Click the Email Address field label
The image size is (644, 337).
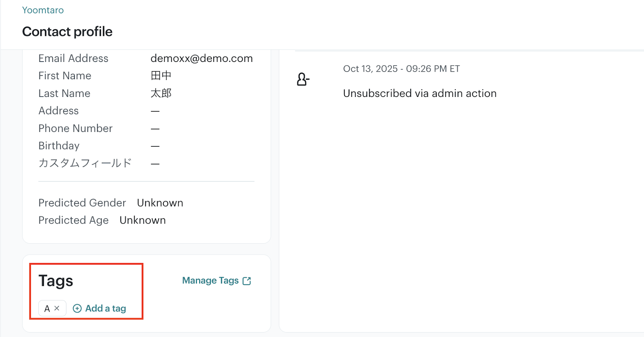[x=73, y=58]
